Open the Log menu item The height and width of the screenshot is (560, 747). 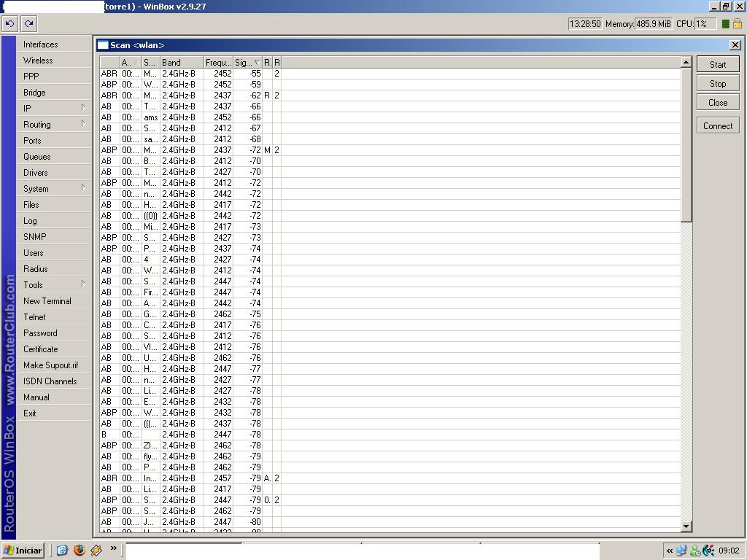click(54, 220)
